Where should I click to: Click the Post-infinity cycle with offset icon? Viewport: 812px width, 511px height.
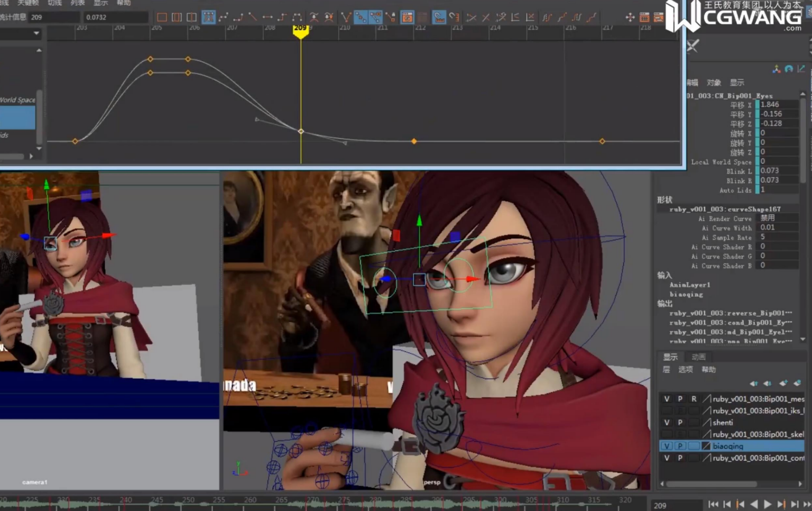[x=591, y=17]
